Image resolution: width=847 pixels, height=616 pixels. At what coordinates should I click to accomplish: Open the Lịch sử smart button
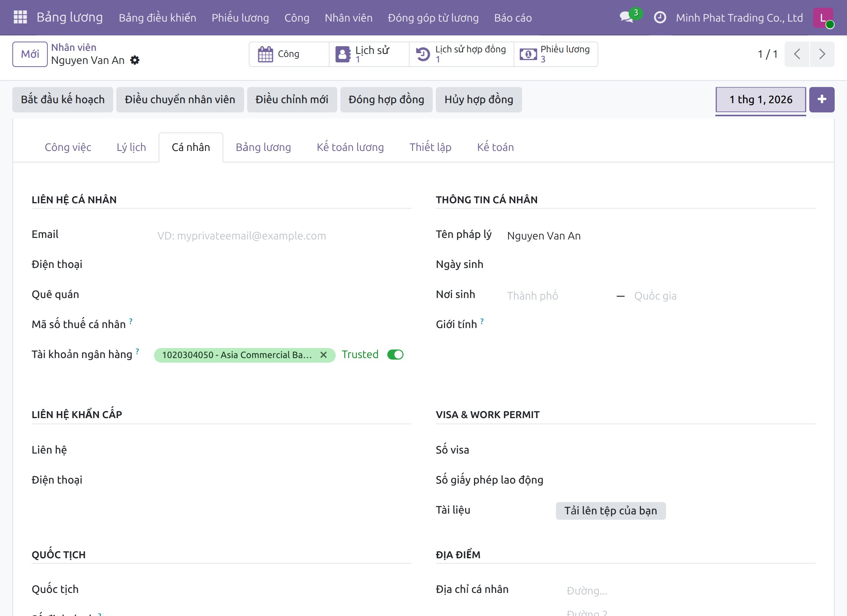[369, 54]
